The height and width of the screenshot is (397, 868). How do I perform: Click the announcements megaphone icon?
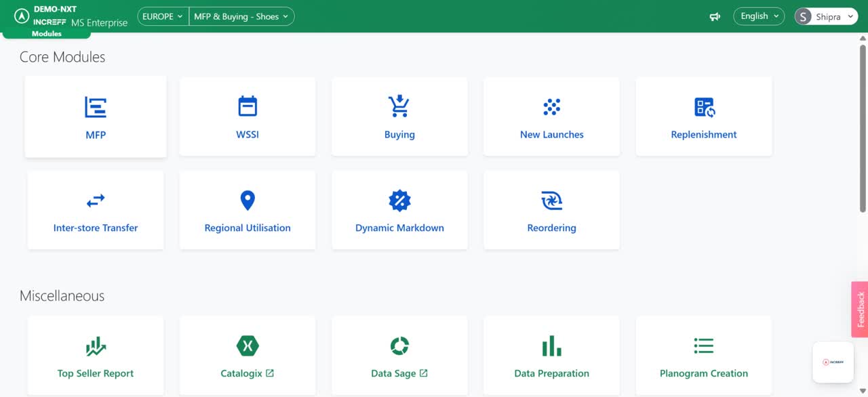coord(715,16)
